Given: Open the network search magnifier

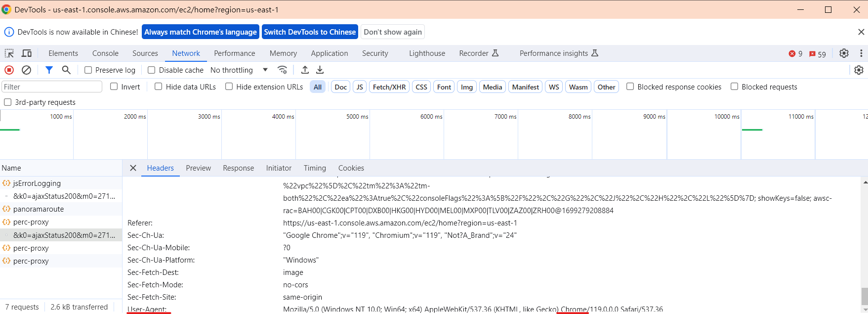Looking at the screenshot, I should click(x=66, y=70).
